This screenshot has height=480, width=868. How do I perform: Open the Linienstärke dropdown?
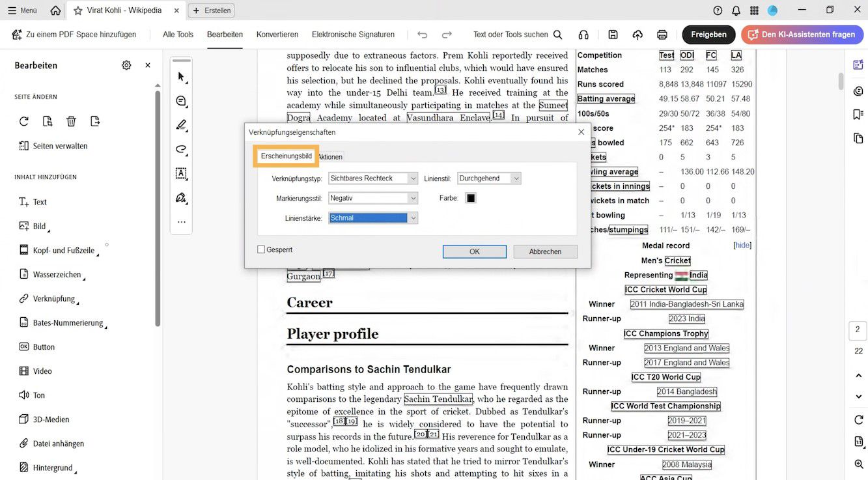(373, 218)
